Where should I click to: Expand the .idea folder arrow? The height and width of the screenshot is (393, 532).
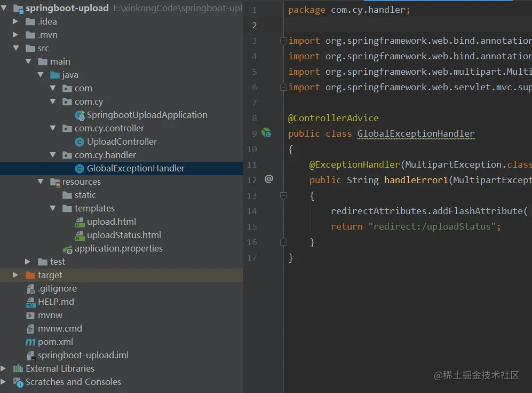click(15, 21)
